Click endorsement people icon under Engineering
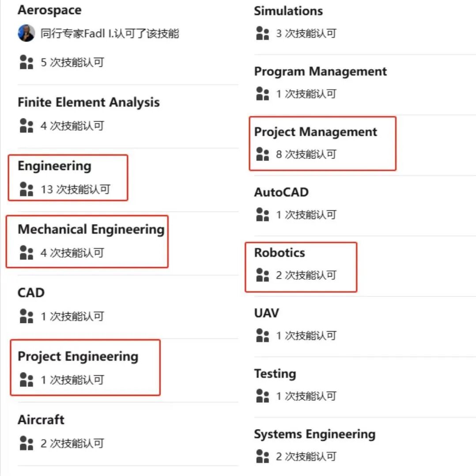Screen dimensions: 476x476 (x=26, y=189)
